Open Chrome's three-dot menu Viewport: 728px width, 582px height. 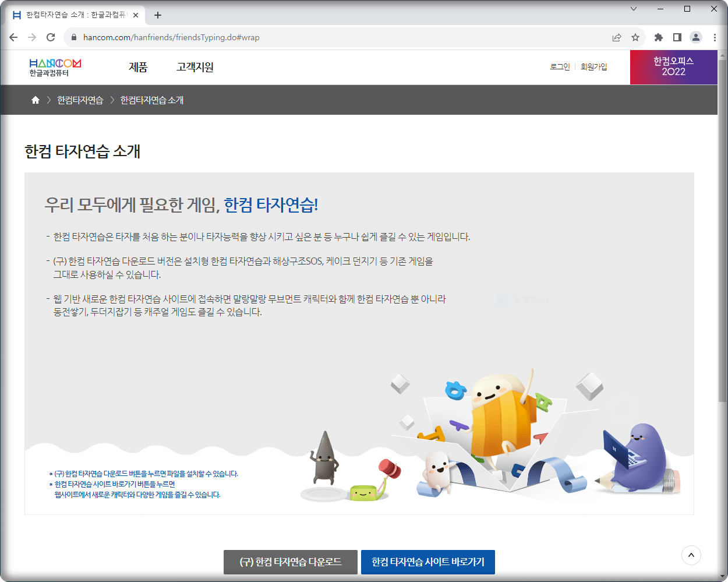(715, 37)
